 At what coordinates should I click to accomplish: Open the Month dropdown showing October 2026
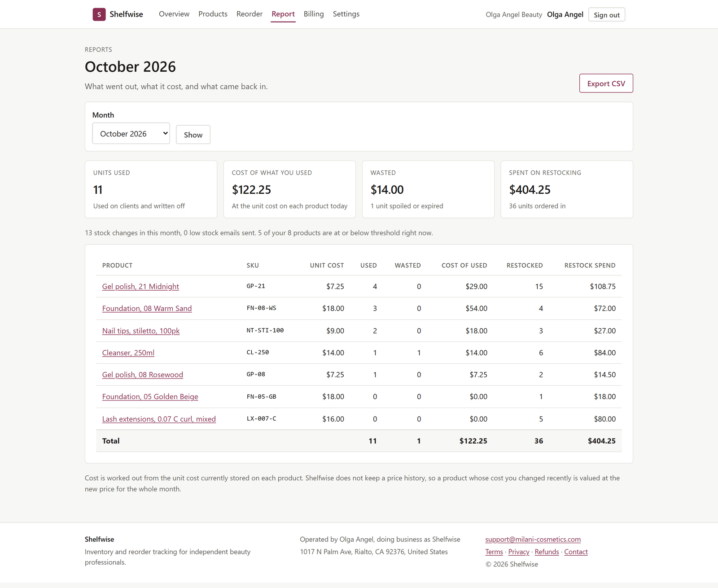coord(131,133)
